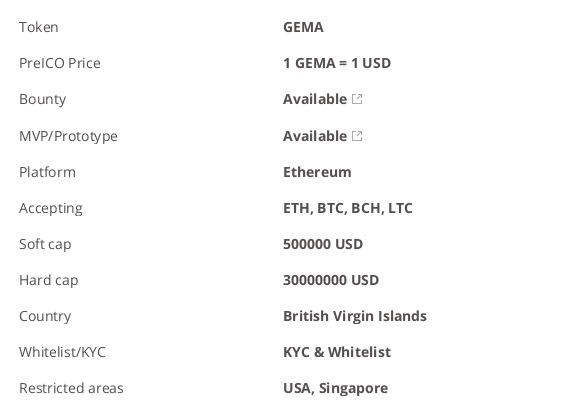This screenshot has width=565, height=416.
Task: Click the accepted currencies ETH, BTC, BCH, LTC
Action: (x=348, y=208)
